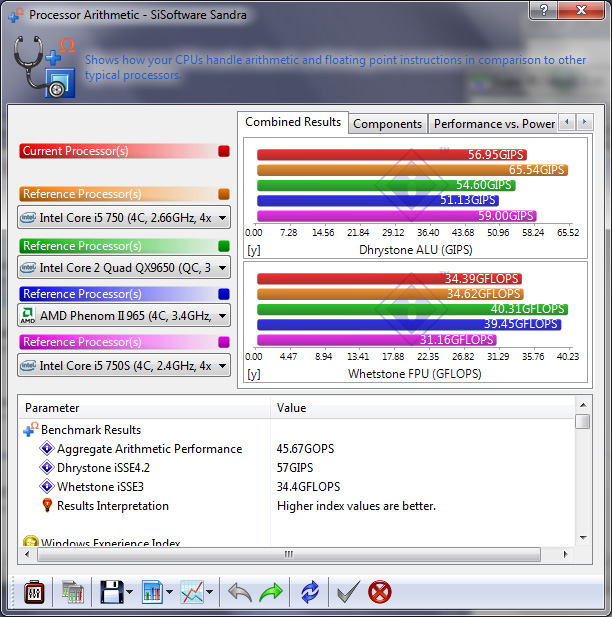Go forward with the green arrow
Viewport: 613px width, 617px height.
tap(271, 592)
